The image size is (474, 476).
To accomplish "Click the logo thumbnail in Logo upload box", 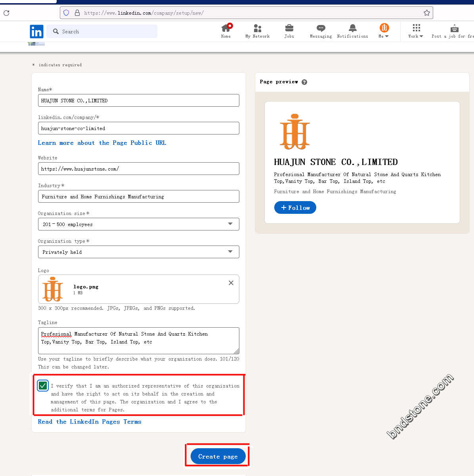I will coord(53,289).
